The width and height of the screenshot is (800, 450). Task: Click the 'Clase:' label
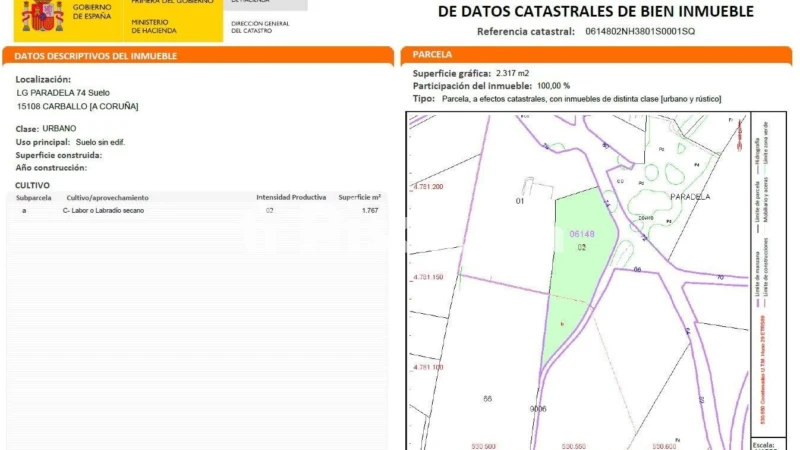coord(27,129)
